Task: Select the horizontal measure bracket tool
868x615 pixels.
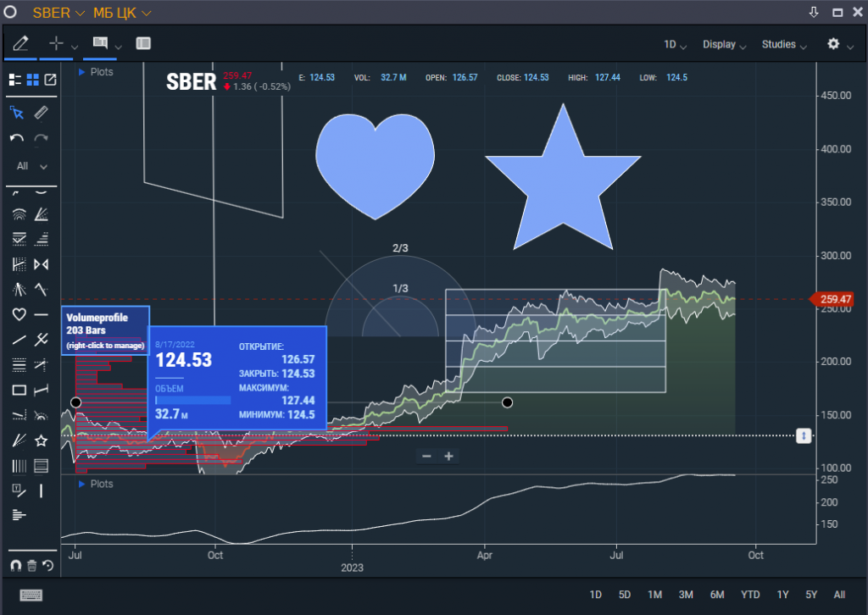Action: click(41, 391)
